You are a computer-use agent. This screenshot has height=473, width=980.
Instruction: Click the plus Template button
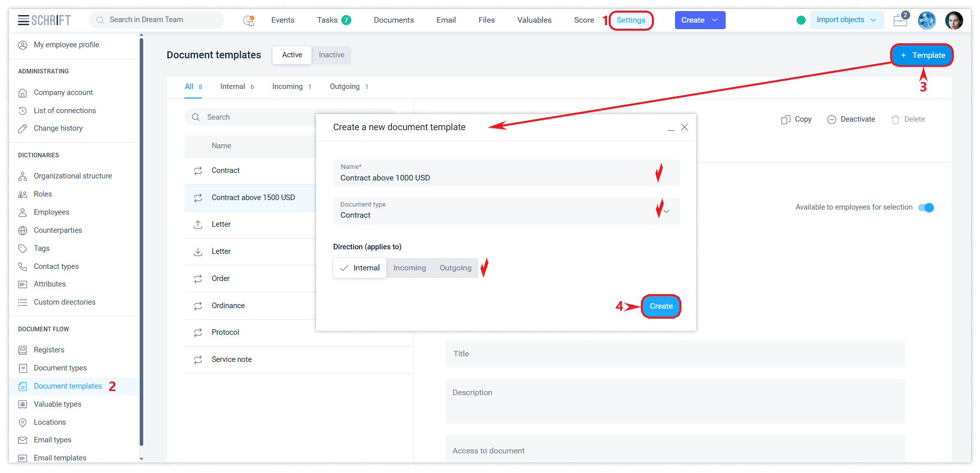point(922,55)
